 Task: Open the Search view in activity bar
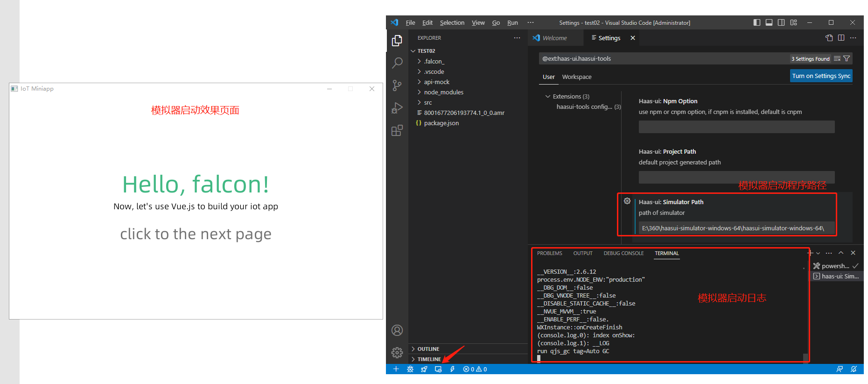tap(397, 63)
